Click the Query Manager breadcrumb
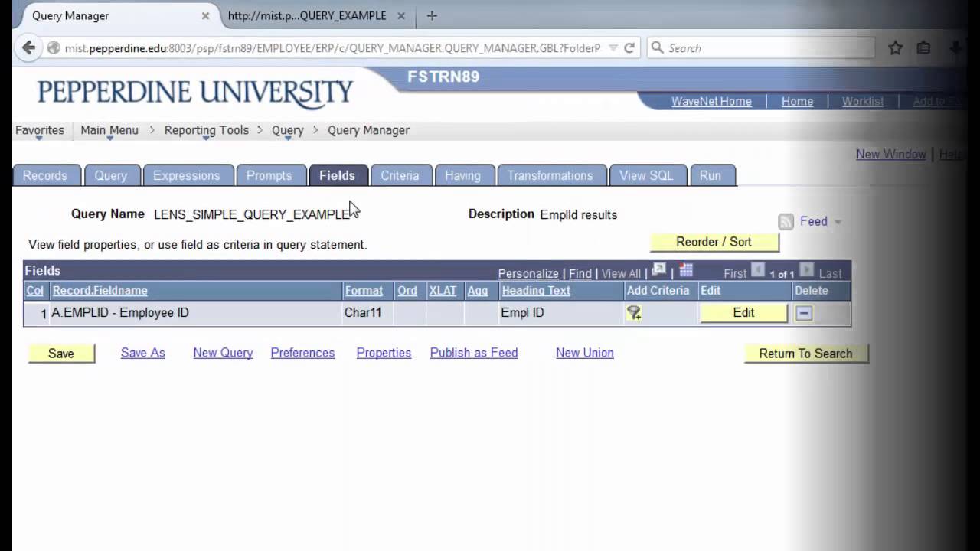 369,130
